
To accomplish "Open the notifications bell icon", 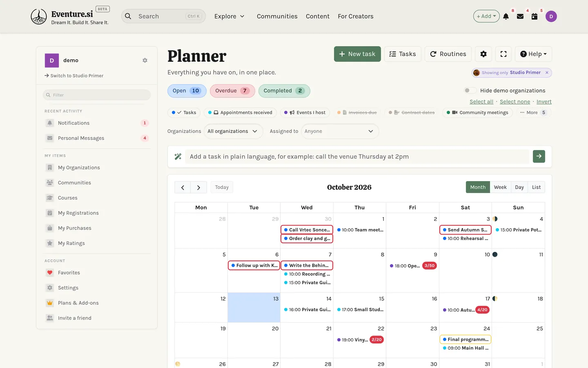I will click(x=506, y=16).
